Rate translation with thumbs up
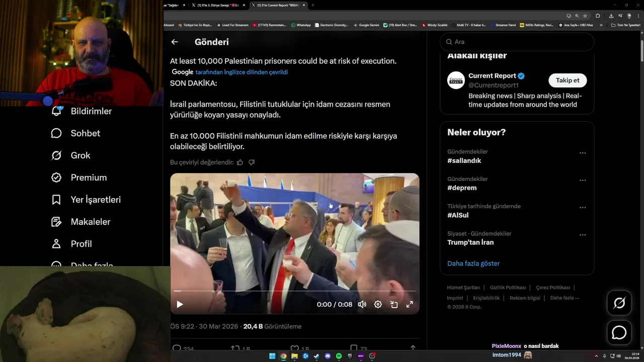The width and height of the screenshot is (644, 362). click(x=240, y=162)
